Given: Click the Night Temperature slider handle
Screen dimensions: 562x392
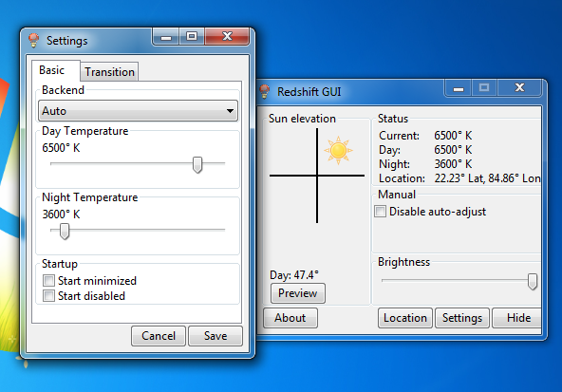Looking at the screenshot, I should point(65,231).
